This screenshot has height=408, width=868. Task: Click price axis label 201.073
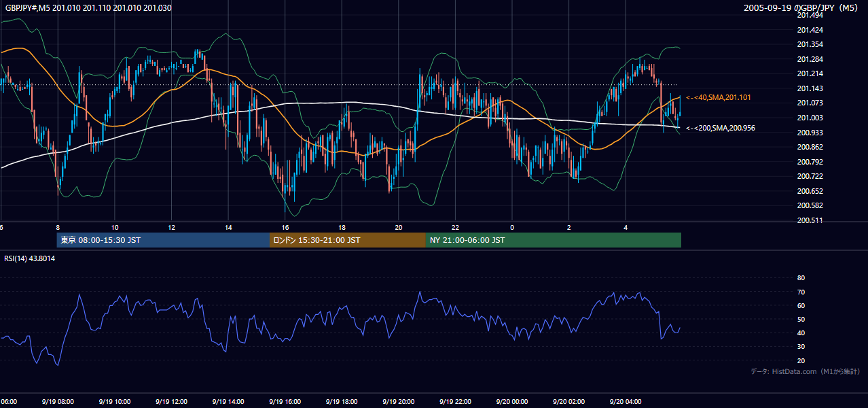coord(810,103)
